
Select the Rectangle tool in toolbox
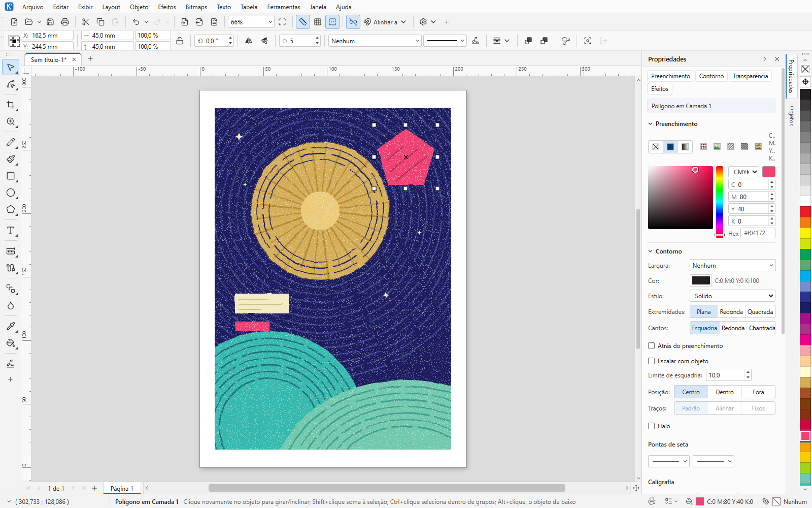[x=11, y=176]
